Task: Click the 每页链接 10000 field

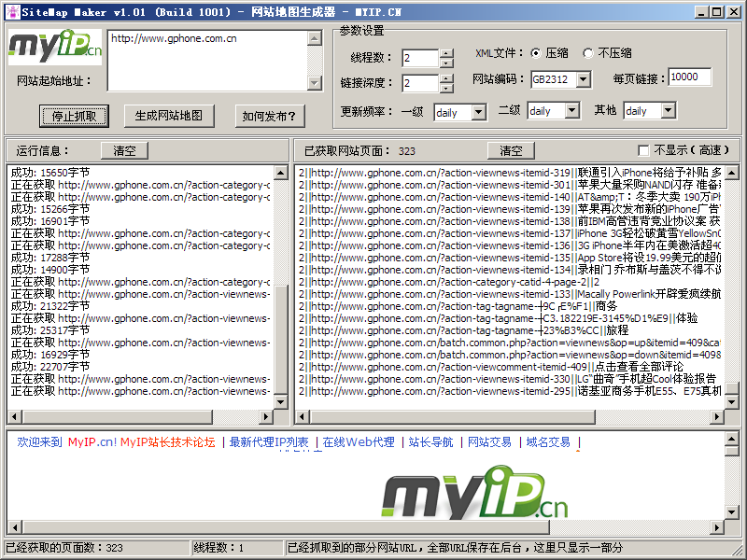Action: point(690,77)
